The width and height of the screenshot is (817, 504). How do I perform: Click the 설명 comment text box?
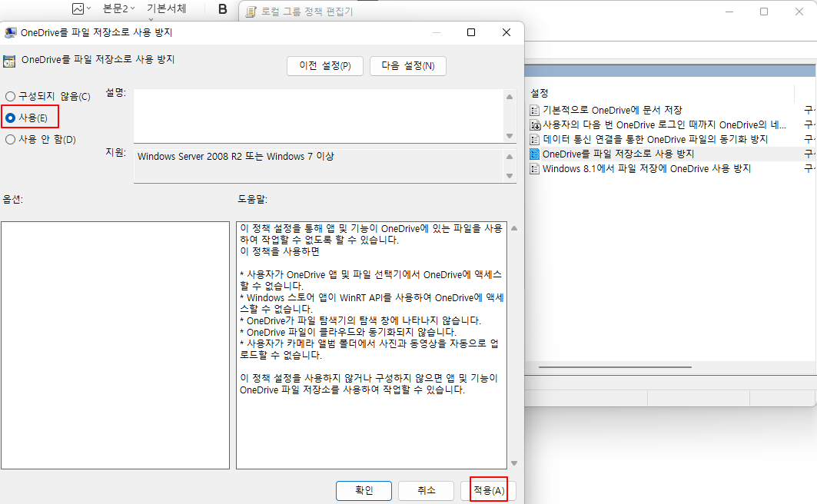point(318,115)
